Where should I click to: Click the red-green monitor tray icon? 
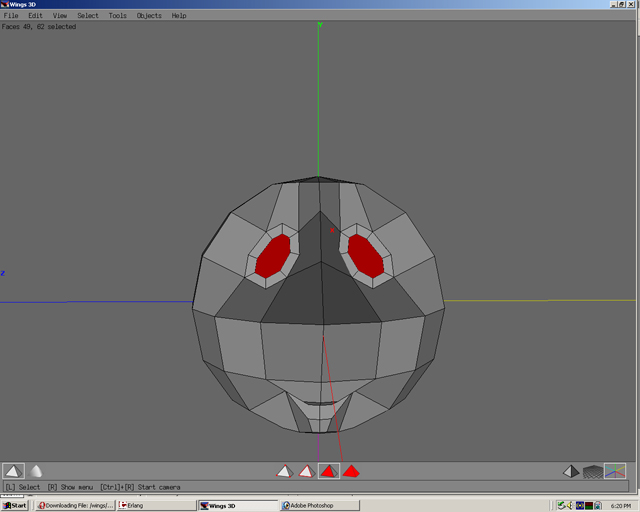tap(589, 505)
